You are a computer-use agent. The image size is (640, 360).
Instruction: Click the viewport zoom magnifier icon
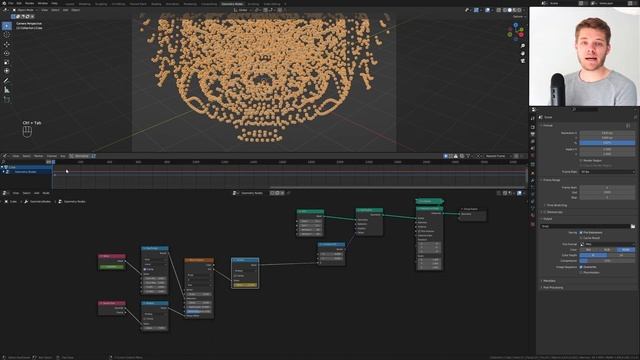coord(522,46)
